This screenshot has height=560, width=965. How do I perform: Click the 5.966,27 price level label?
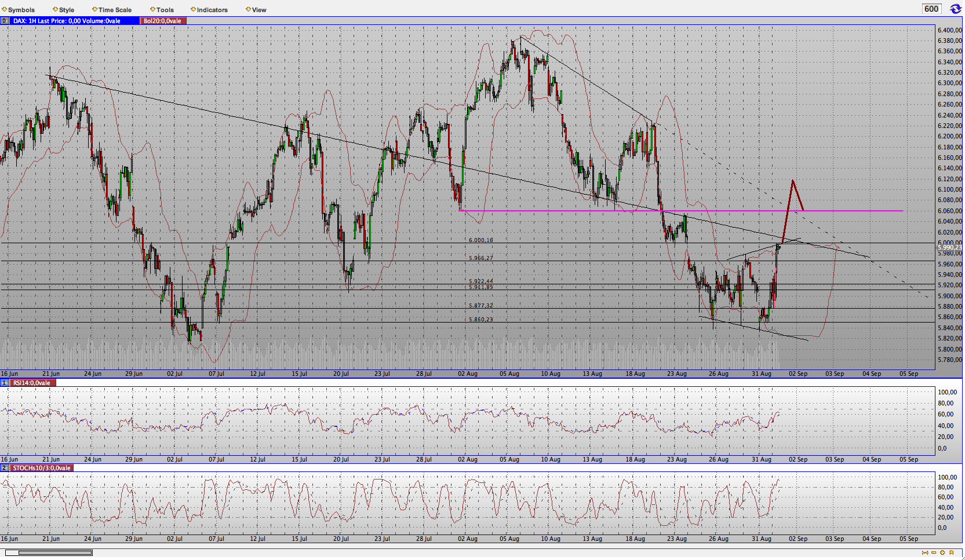(x=481, y=258)
